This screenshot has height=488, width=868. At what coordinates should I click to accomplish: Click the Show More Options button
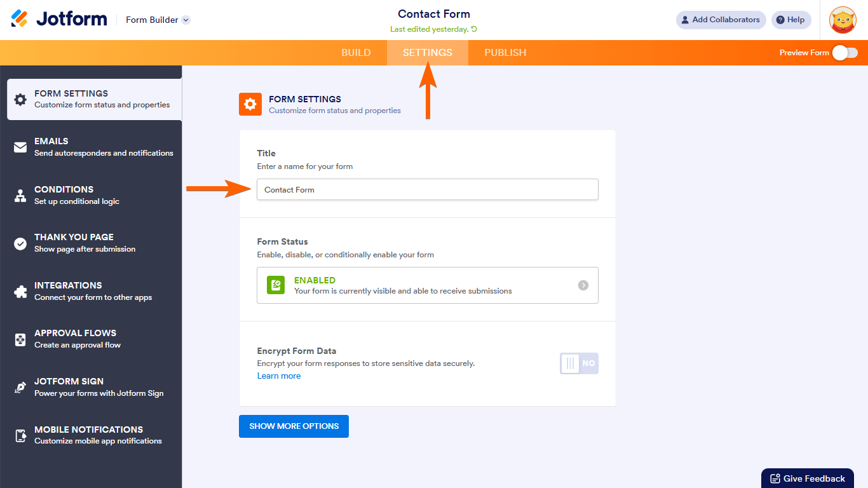click(294, 426)
